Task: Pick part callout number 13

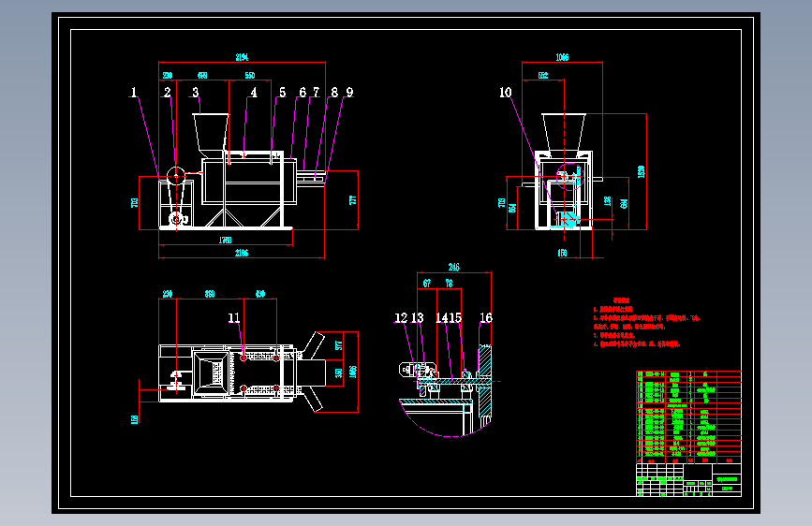Action: [418, 318]
